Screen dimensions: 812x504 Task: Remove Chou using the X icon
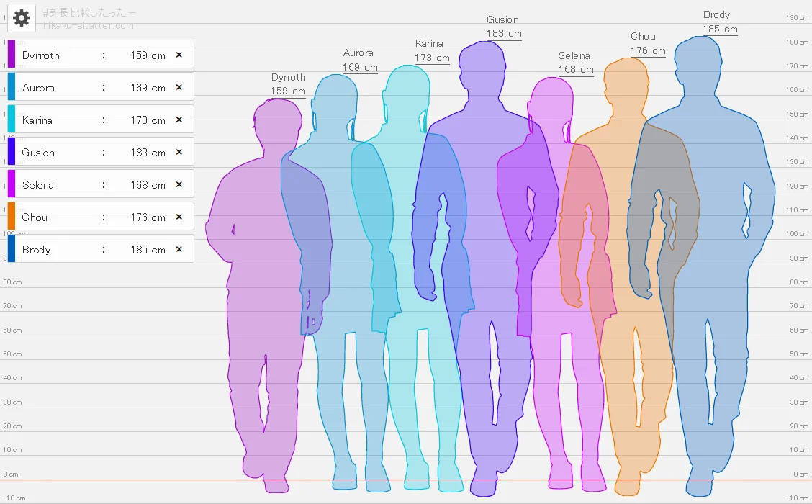(179, 217)
